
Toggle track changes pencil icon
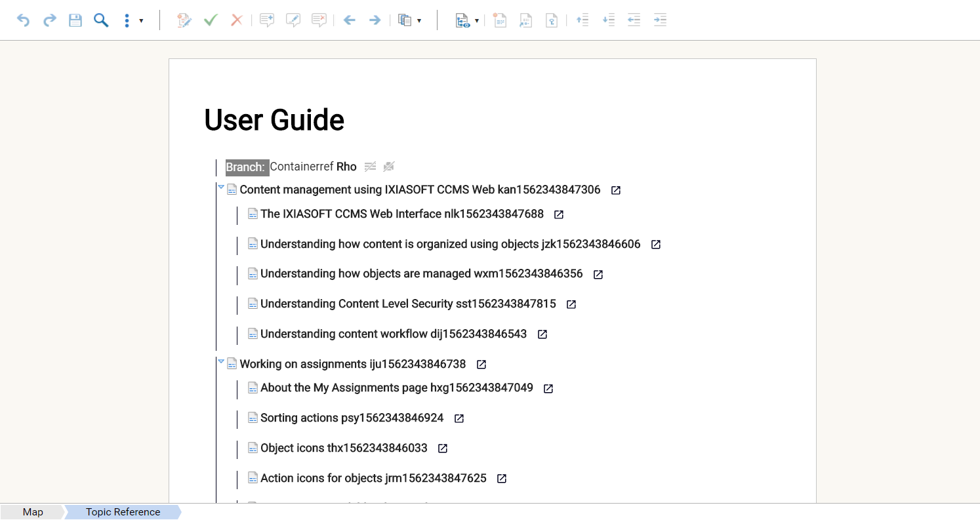tap(184, 20)
